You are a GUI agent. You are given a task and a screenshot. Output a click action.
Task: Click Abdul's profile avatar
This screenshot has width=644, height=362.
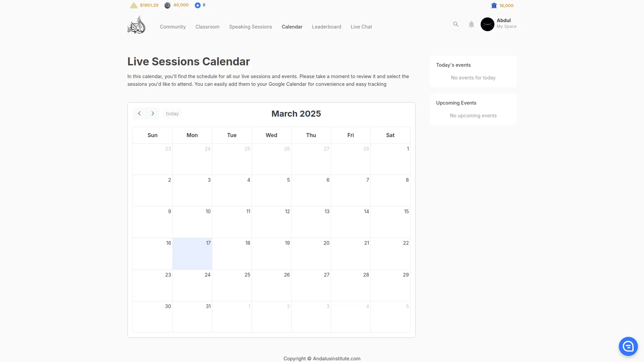point(487,24)
